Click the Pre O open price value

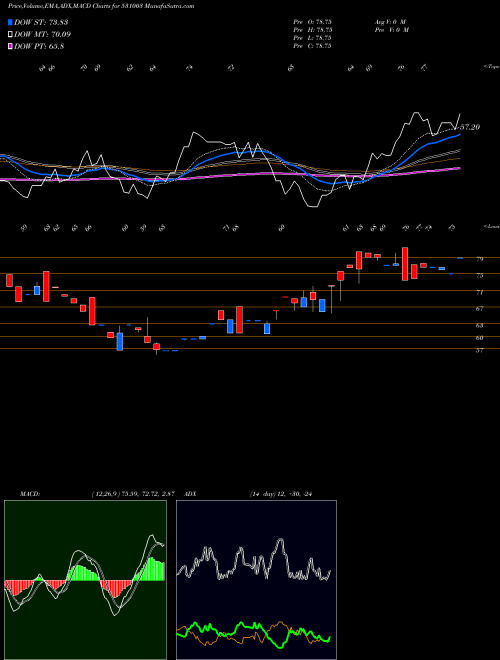pyautogui.click(x=313, y=21)
